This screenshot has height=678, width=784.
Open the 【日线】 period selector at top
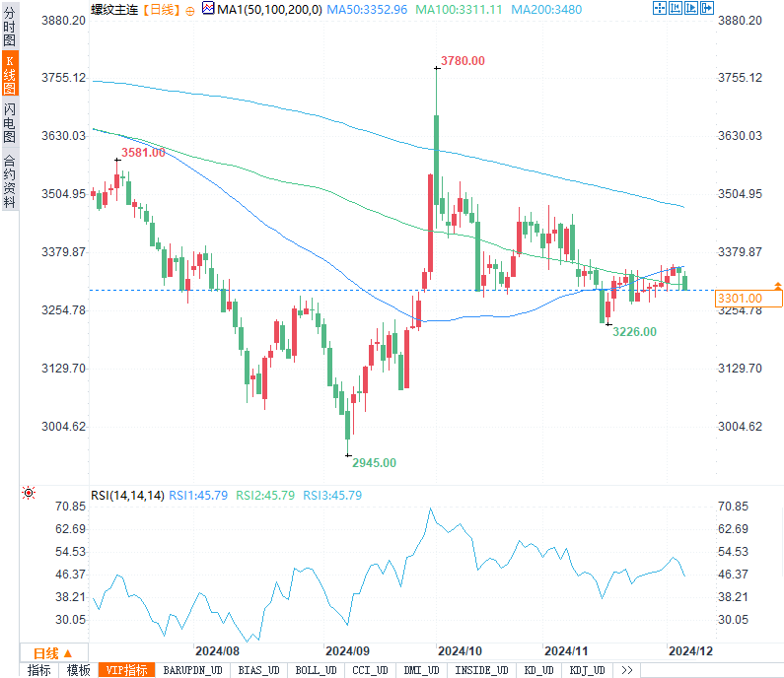pyautogui.click(x=161, y=10)
